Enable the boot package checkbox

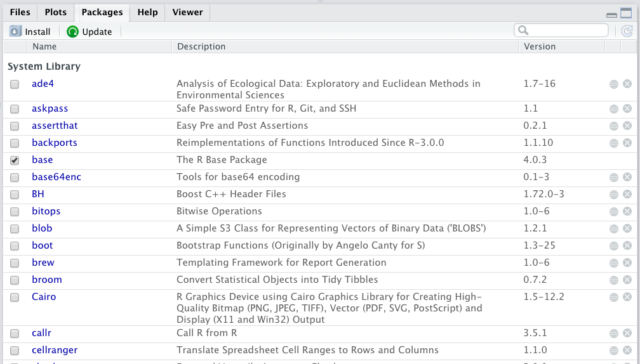tap(15, 246)
